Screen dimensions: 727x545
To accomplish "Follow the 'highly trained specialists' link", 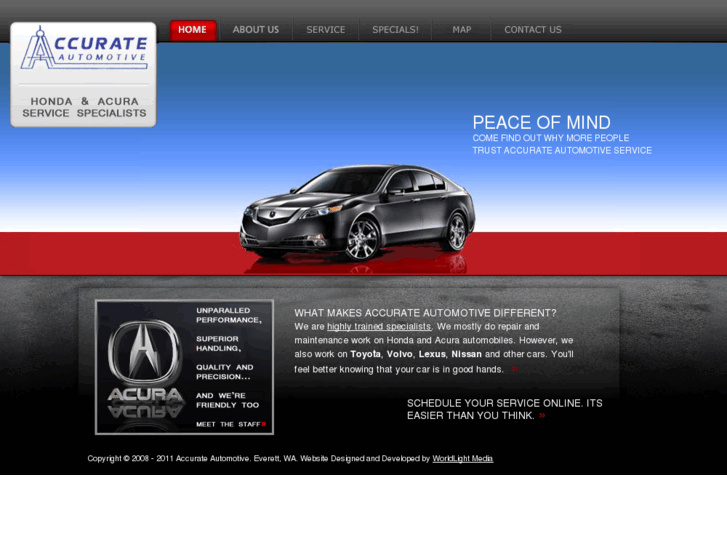I will [x=379, y=327].
